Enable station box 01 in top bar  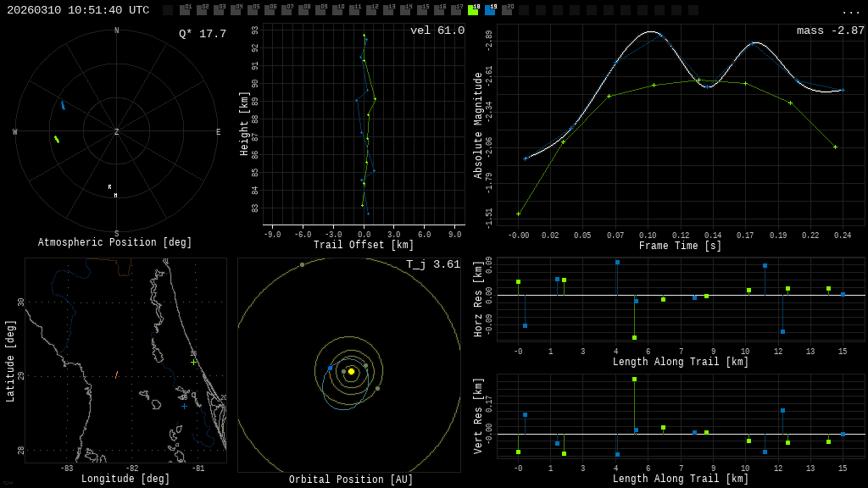pos(185,10)
